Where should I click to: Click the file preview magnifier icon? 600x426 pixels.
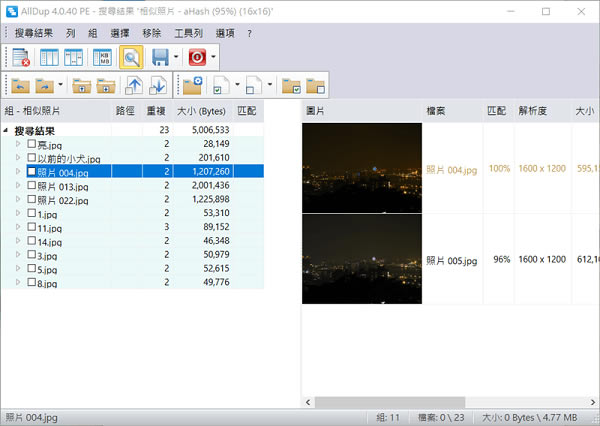131,57
